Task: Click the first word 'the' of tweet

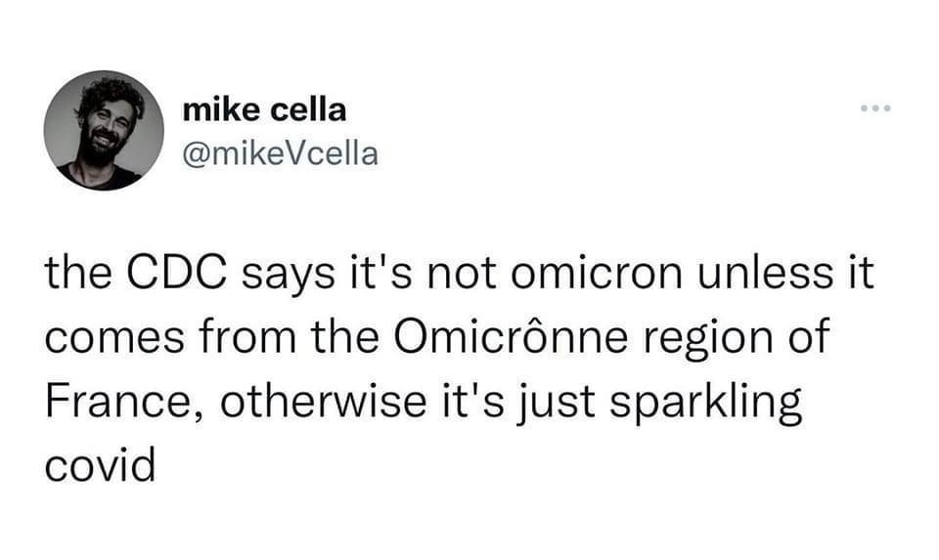Action: [x=78, y=273]
